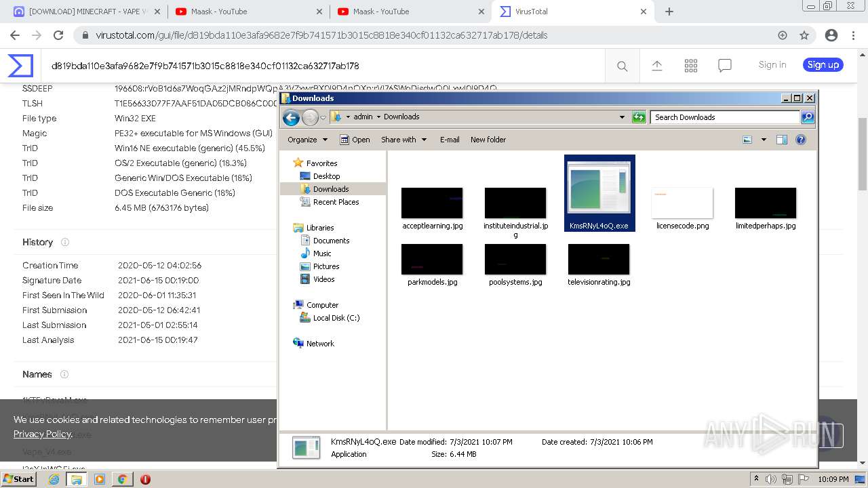Viewport: 868px width, 488px height.
Task: Click the Windows Start button
Action: [19, 479]
